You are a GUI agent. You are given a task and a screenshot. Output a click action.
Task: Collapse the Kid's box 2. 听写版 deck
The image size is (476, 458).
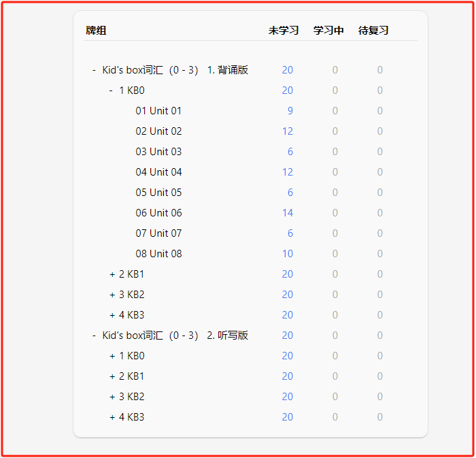(94, 336)
